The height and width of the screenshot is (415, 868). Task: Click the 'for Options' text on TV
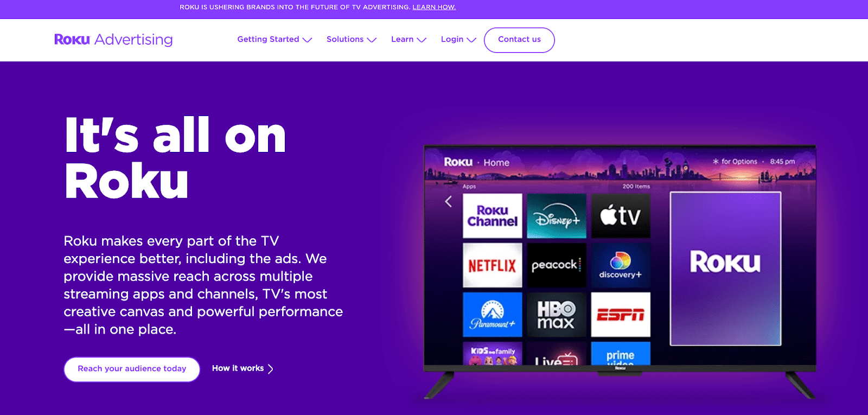[739, 162]
